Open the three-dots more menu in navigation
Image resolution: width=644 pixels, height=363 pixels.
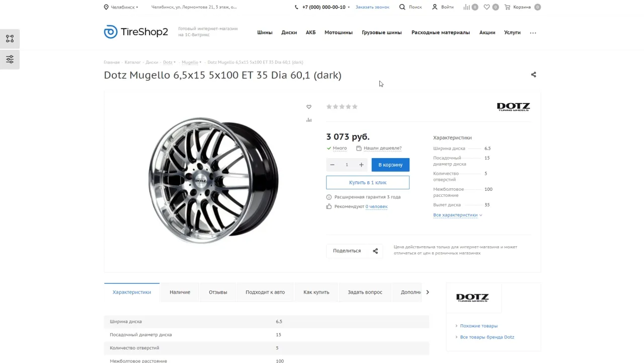533,33
